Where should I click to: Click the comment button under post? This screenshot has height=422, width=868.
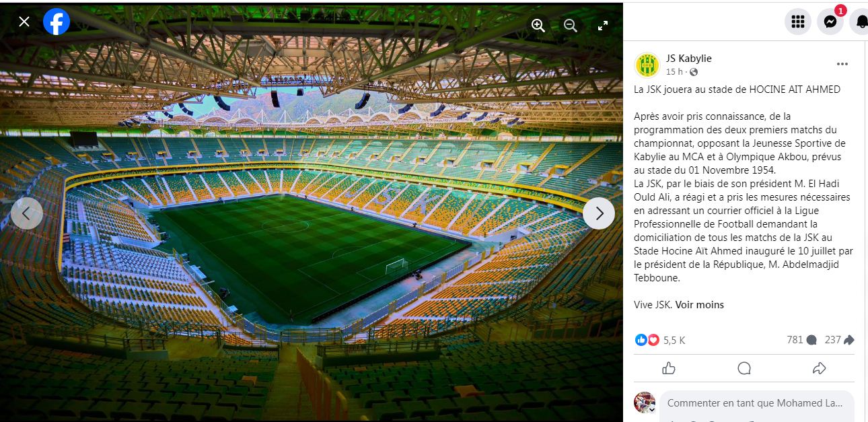click(744, 368)
